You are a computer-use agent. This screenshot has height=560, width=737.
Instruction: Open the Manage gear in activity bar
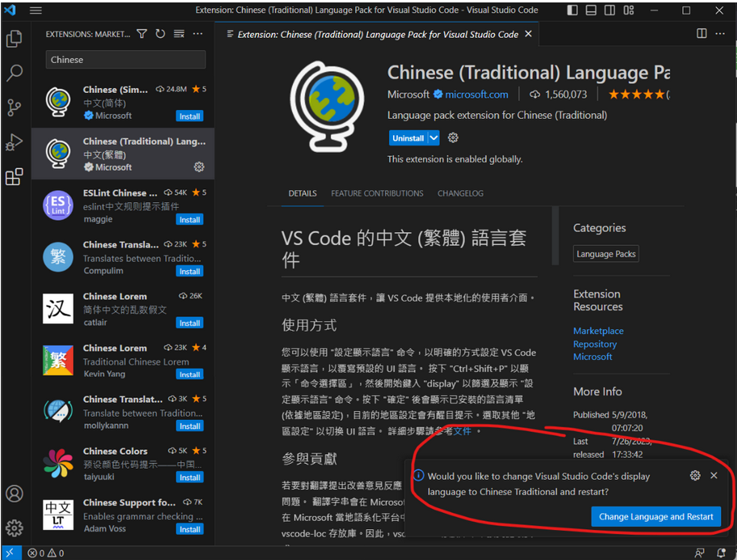click(14, 528)
